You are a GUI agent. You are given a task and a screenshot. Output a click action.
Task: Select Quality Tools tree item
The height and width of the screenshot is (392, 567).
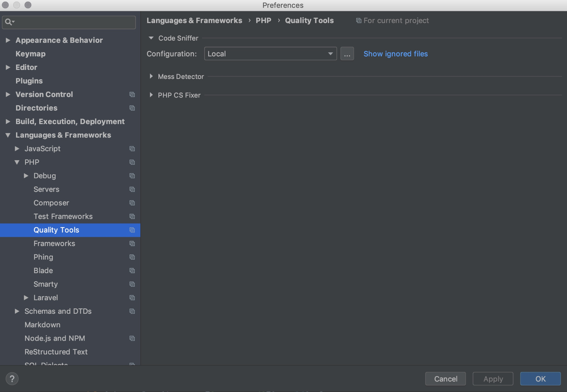70,230
